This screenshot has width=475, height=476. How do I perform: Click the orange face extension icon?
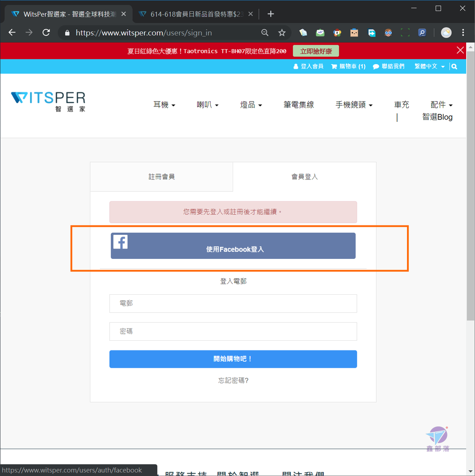pyautogui.click(x=354, y=33)
